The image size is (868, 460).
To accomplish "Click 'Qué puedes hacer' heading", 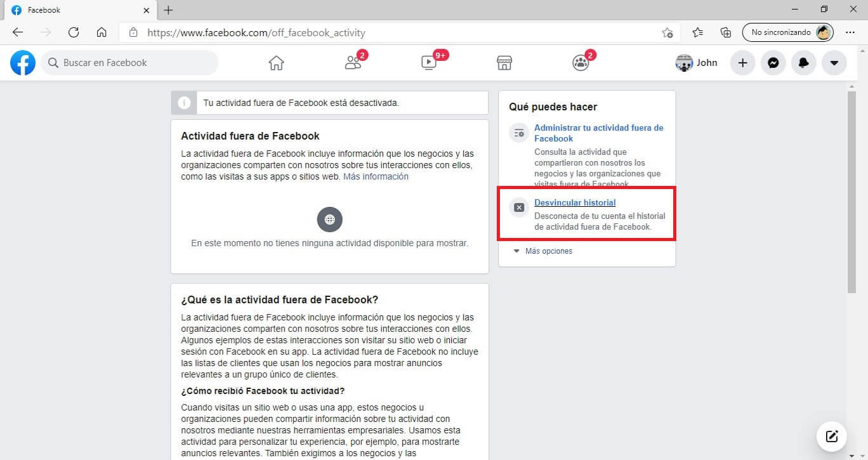I will click(553, 107).
